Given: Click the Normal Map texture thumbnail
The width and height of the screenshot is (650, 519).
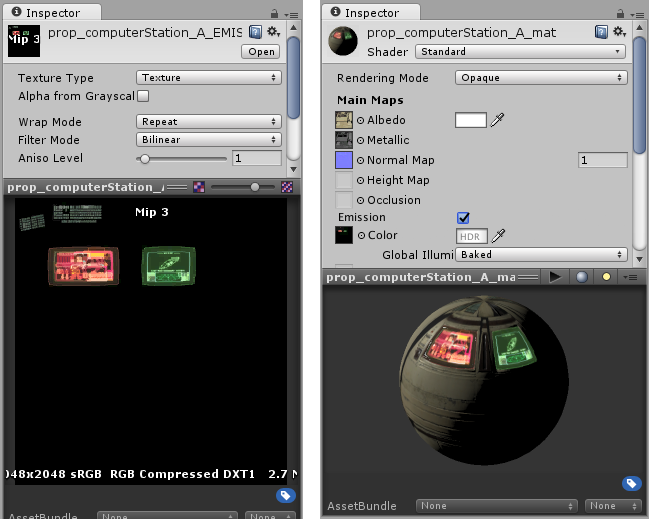Looking at the screenshot, I should click(x=344, y=160).
